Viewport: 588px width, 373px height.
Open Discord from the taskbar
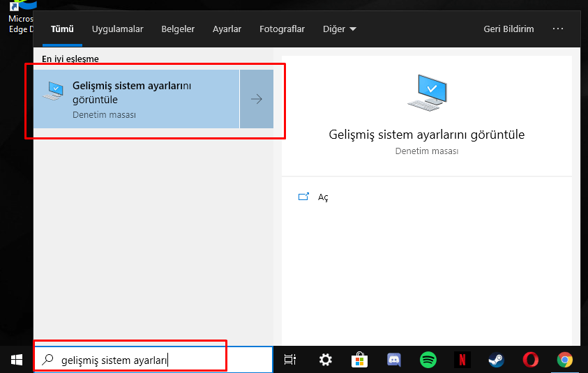click(394, 360)
